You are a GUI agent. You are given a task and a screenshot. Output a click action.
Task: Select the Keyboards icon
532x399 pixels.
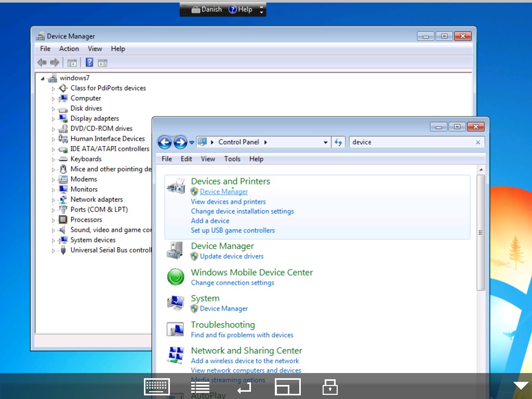tap(63, 159)
